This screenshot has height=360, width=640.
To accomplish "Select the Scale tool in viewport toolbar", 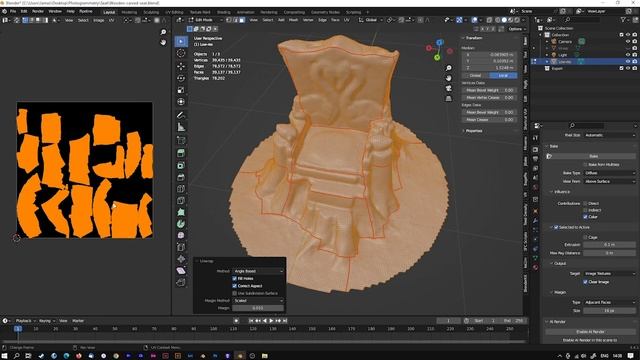I will 181,90.
